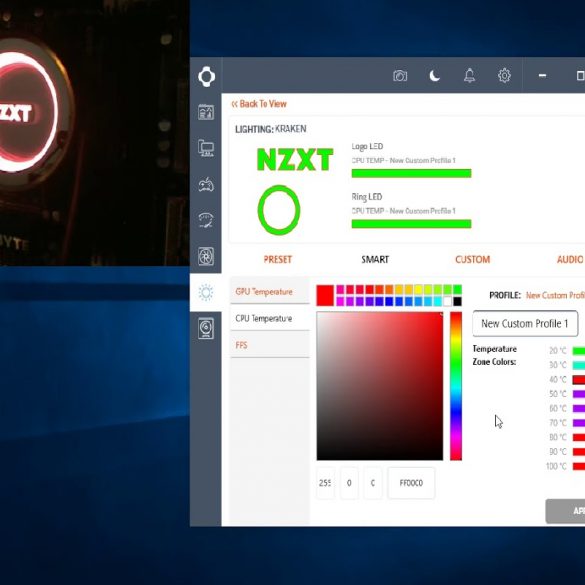The image size is (585, 585).
Task: Click the large red current color swatch
Action: (325, 295)
